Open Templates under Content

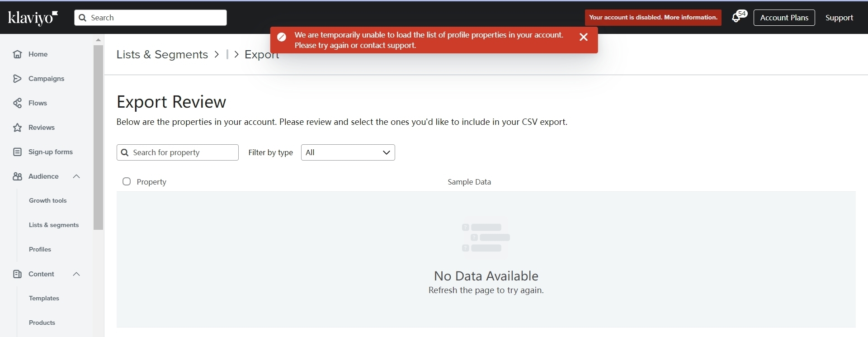44,299
